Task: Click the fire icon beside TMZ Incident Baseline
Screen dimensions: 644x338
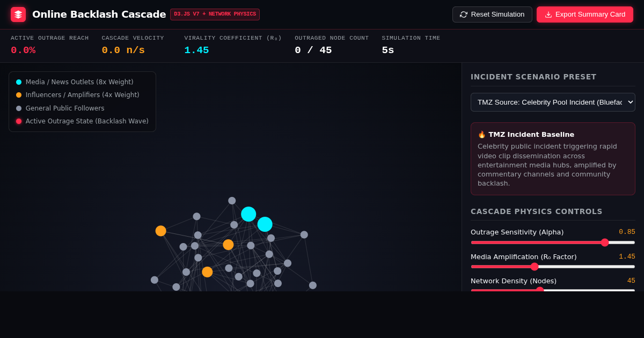Action: pos(481,134)
